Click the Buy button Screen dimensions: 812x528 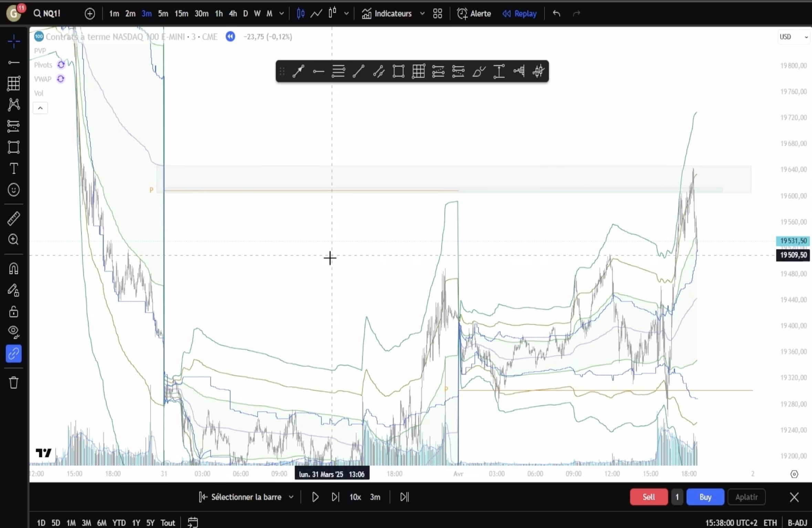705,497
